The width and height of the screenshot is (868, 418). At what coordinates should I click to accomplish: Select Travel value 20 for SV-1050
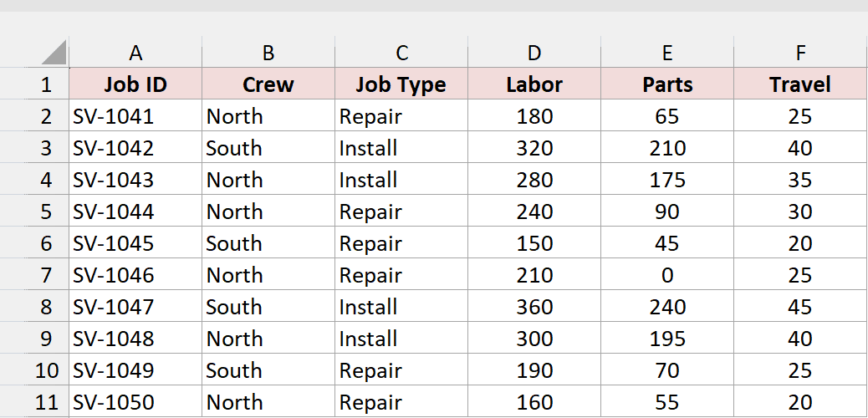(800, 401)
